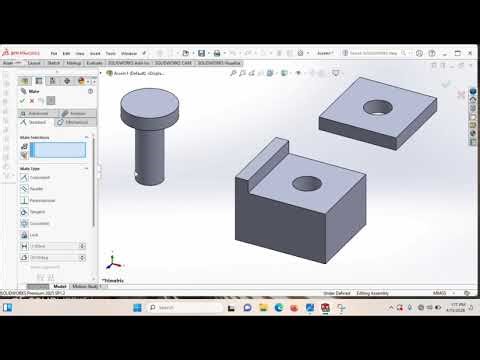The height and width of the screenshot is (360, 480).
Task: Expand the Print dropdown arrow
Action: (224, 53)
